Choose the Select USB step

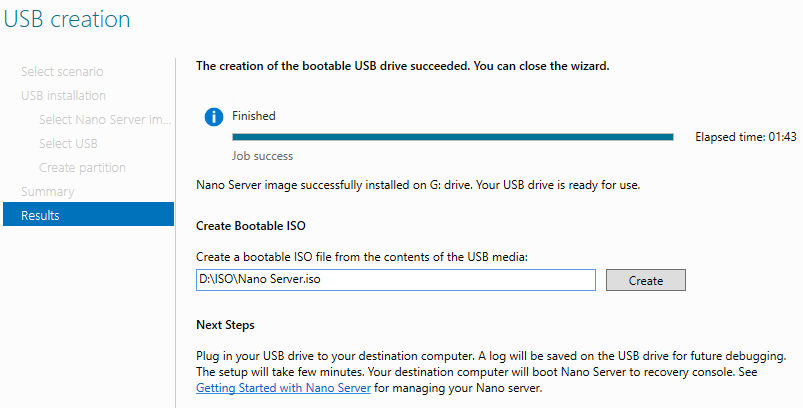(68, 143)
